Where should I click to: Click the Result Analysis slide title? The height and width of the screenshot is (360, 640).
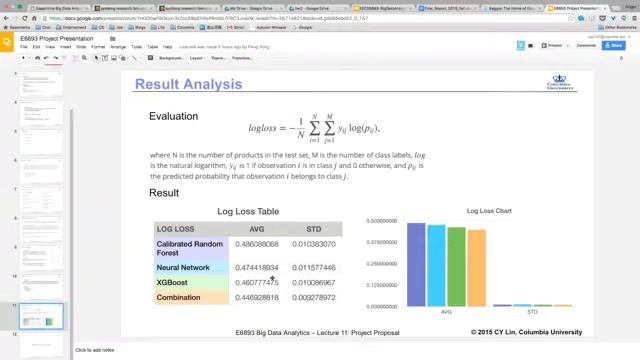pyautogui.click(x=189, y=84)
